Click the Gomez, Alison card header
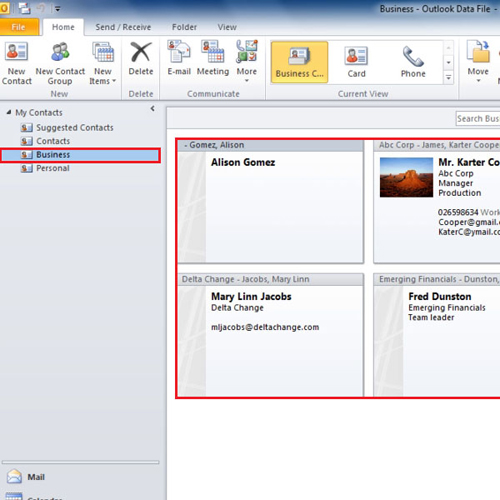The height and width of the screenshot is (500, 500). point(271,145)
